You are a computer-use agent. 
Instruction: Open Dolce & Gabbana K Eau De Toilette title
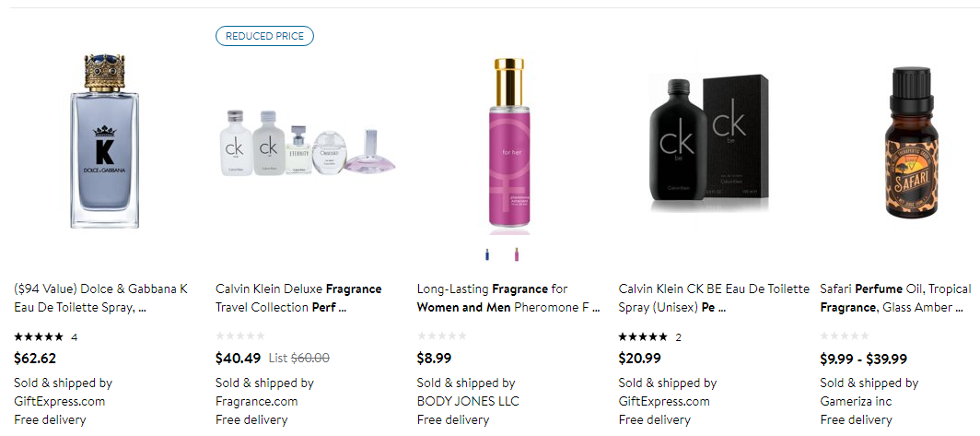(x=100, y=298)
